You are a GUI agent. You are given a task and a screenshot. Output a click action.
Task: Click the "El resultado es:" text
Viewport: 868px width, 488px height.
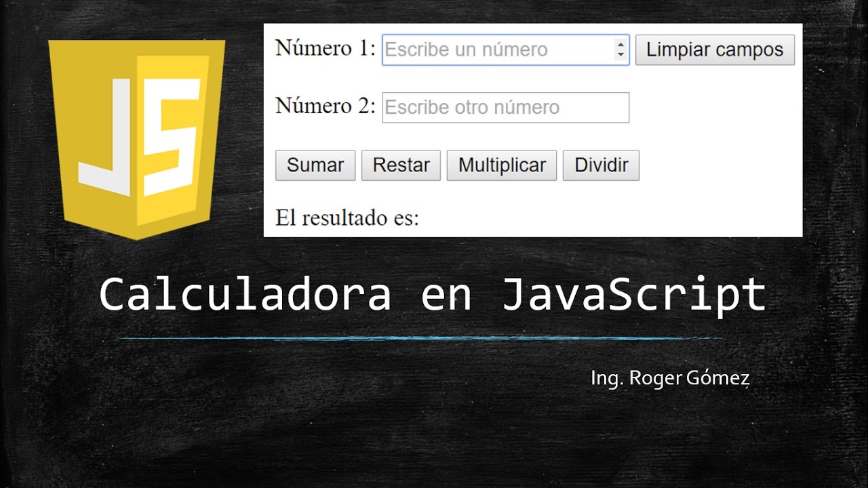point(347,218)
